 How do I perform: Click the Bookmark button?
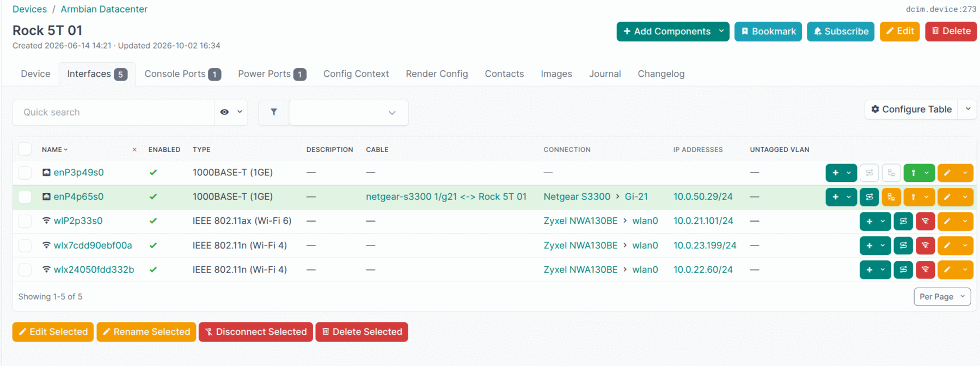click(x=768, y=31)
